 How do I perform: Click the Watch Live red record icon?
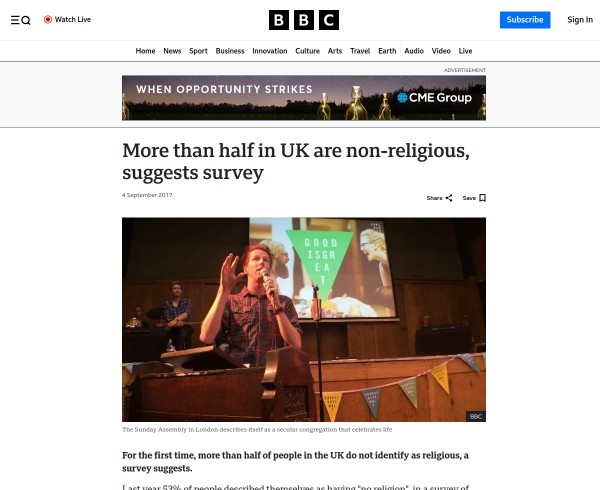48,20
